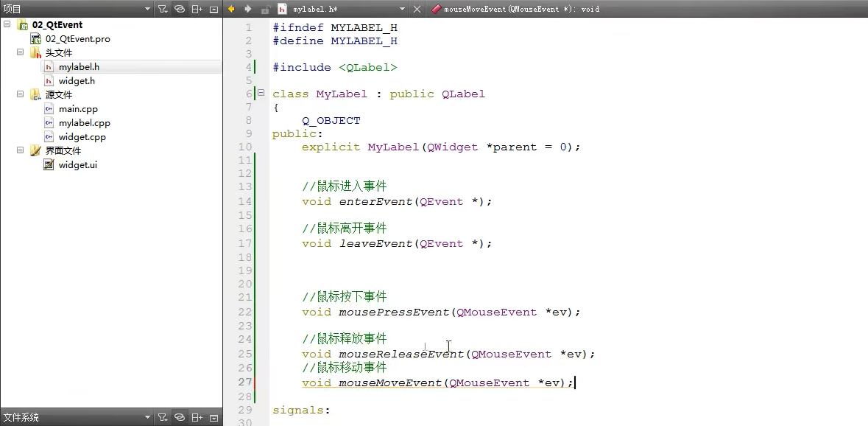Click the comment //鼠标移动事件

[x=345, y=368]
